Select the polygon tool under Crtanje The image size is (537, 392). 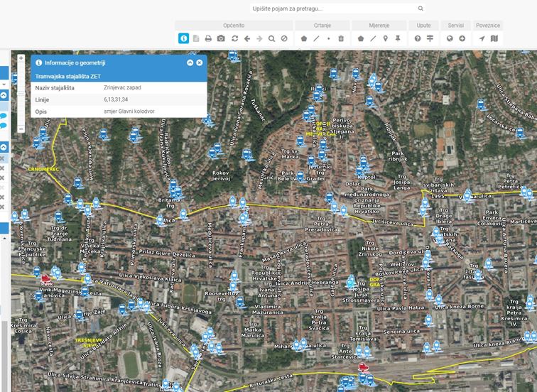point(304,38)
